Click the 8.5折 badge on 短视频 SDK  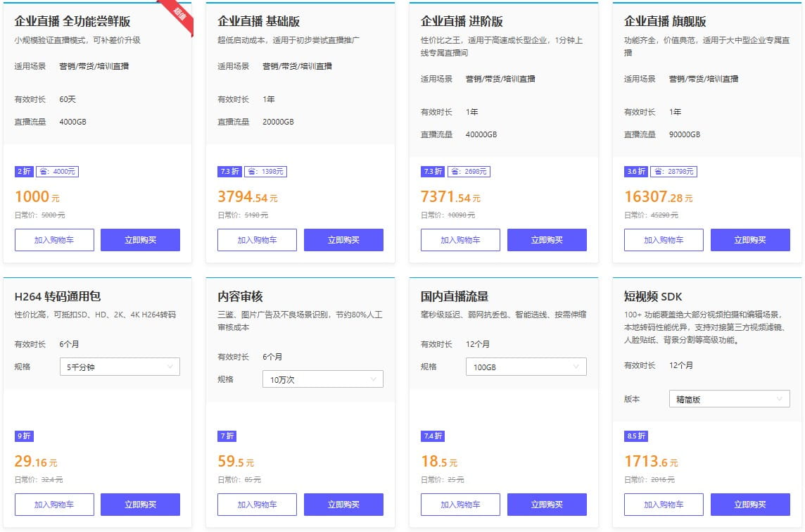[x=635, y=436]
